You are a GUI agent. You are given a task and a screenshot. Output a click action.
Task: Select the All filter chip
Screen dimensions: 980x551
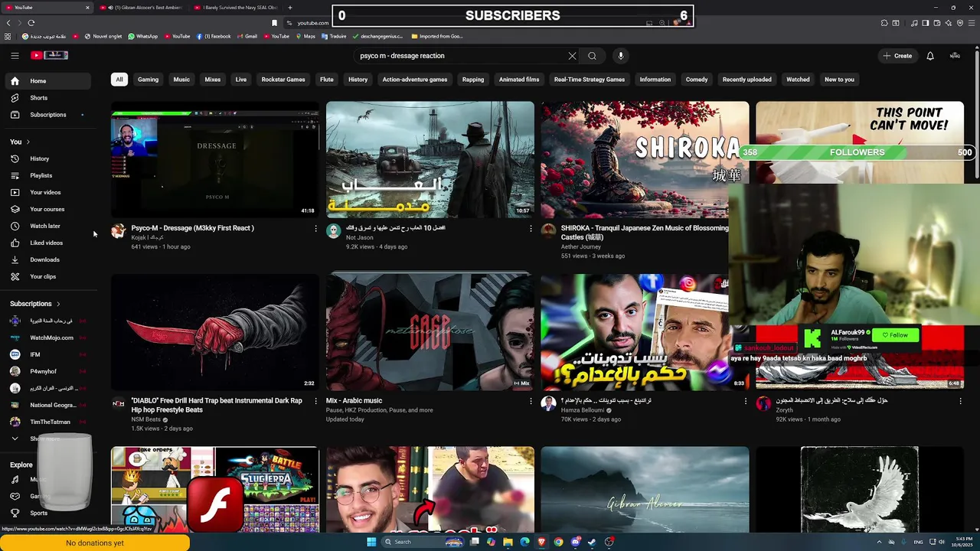[x=119, y=80]
